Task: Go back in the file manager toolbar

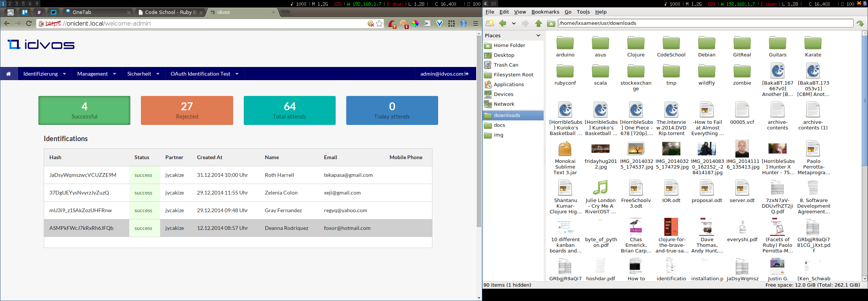Action: 503,23
